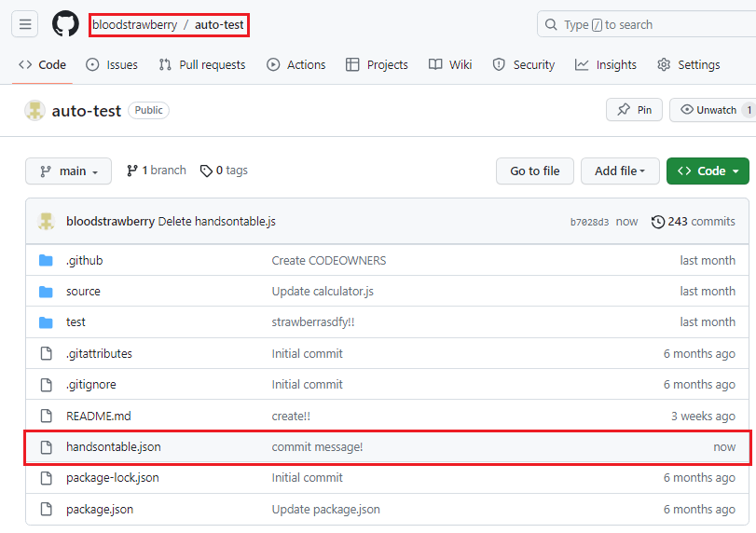Open the main branch dropdown

(x=68, y=171)
